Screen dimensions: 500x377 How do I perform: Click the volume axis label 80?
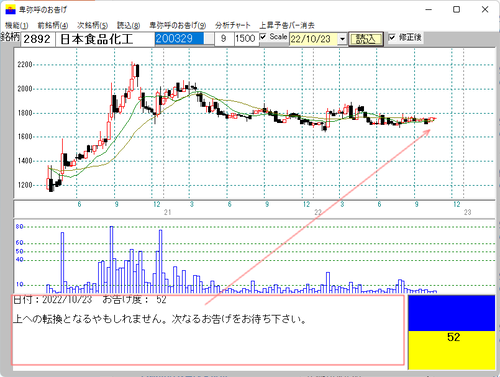(x=20, y=227)
